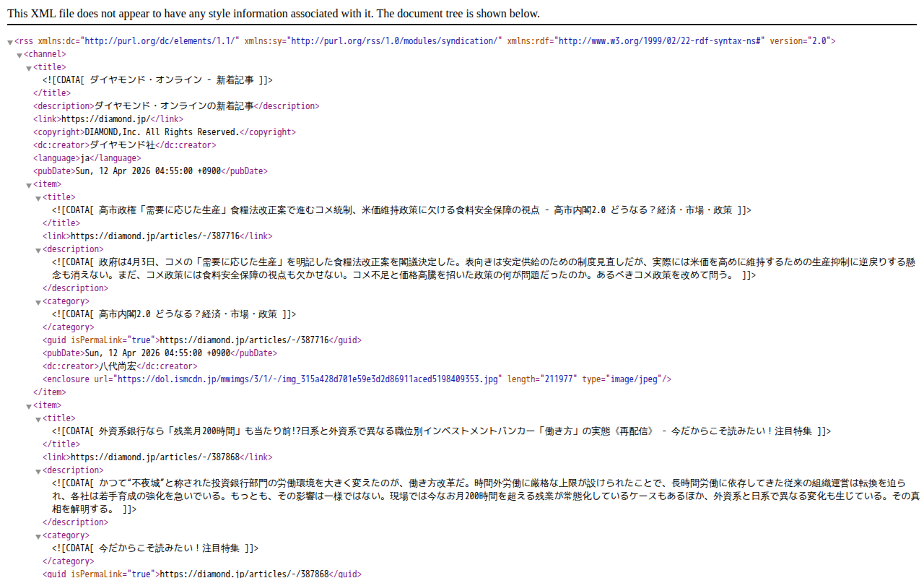Collapse the rss root element
The image size is (924, 578).
coord(10,42)
